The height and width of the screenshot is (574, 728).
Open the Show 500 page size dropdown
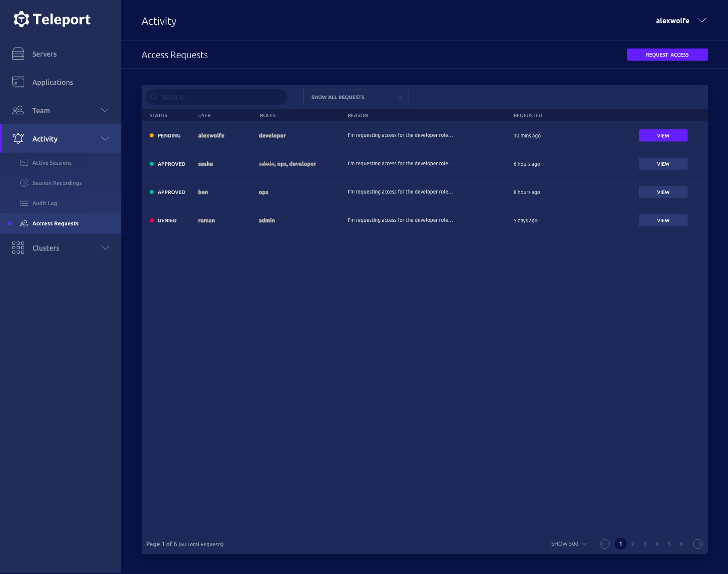pos(568,544)
